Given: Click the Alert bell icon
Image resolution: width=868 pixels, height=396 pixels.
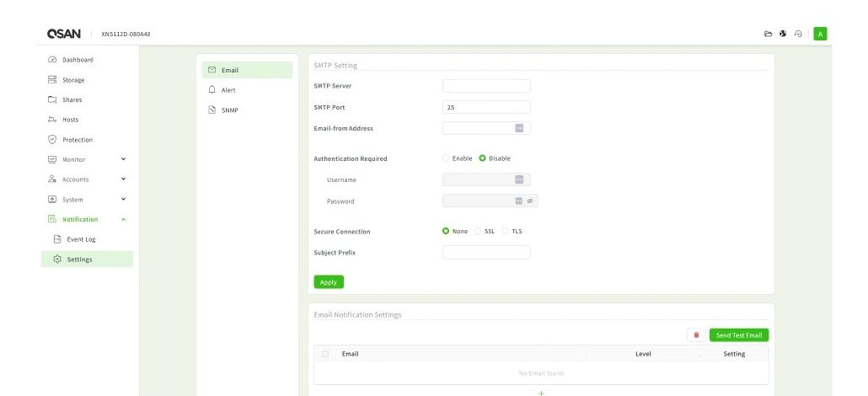Looking at the screenshot, I should [x=212, y=89].
